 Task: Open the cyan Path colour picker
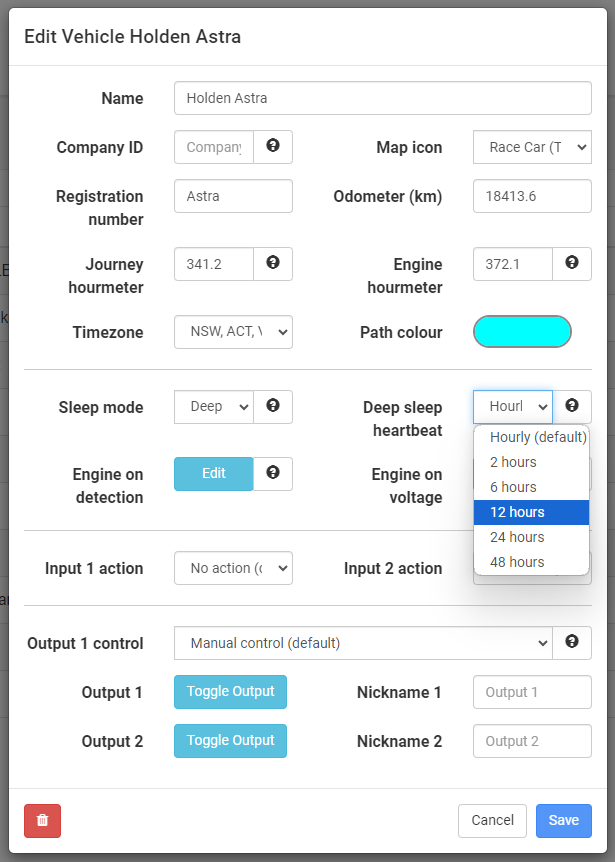coord(522,331)
